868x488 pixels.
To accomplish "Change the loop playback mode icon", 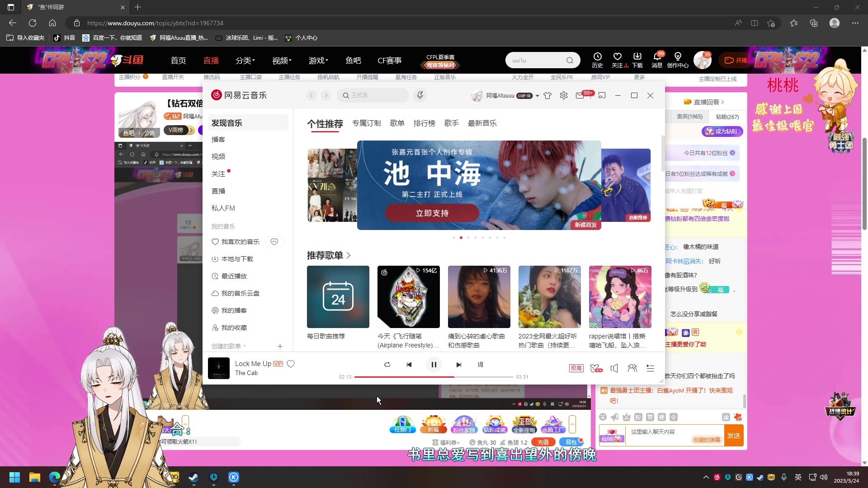I will click(x=387, y=365).
